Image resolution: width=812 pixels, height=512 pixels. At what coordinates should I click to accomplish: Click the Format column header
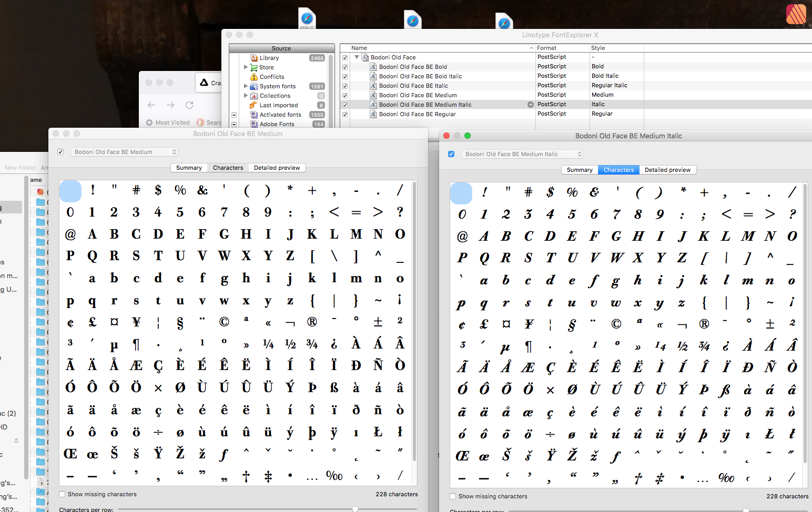tap(562, 48)
